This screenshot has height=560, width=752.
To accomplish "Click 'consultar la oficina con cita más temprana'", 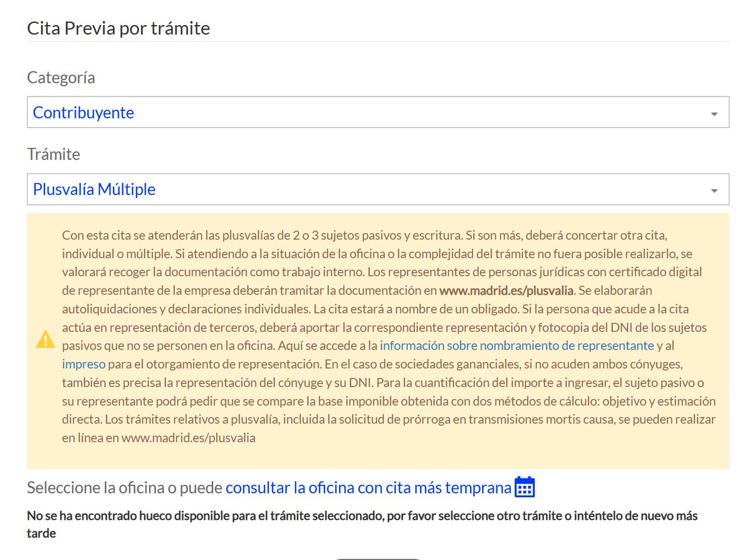I will [368, 488].
